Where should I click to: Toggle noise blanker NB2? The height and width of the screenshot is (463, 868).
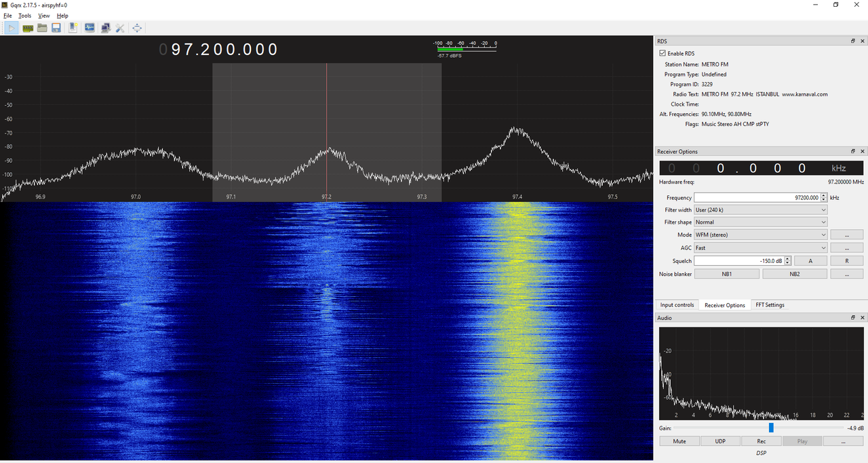tap(795, 274)
